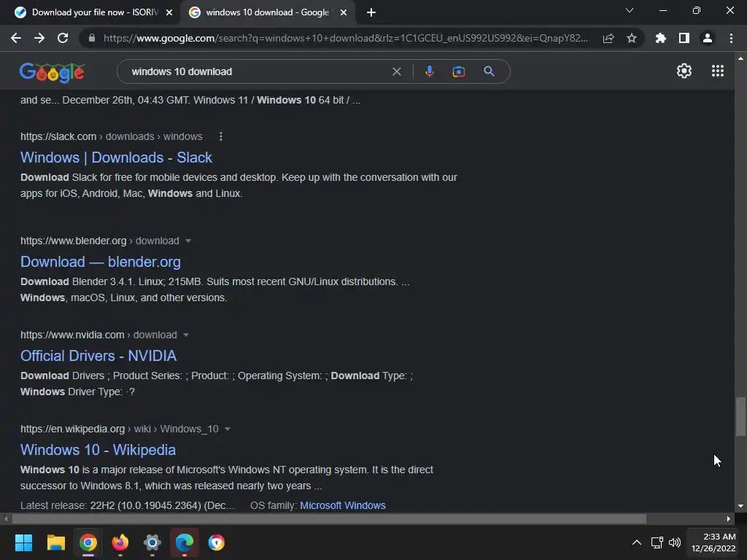
Task: Launch File Explorer from the taskbar
Action: 55,542
